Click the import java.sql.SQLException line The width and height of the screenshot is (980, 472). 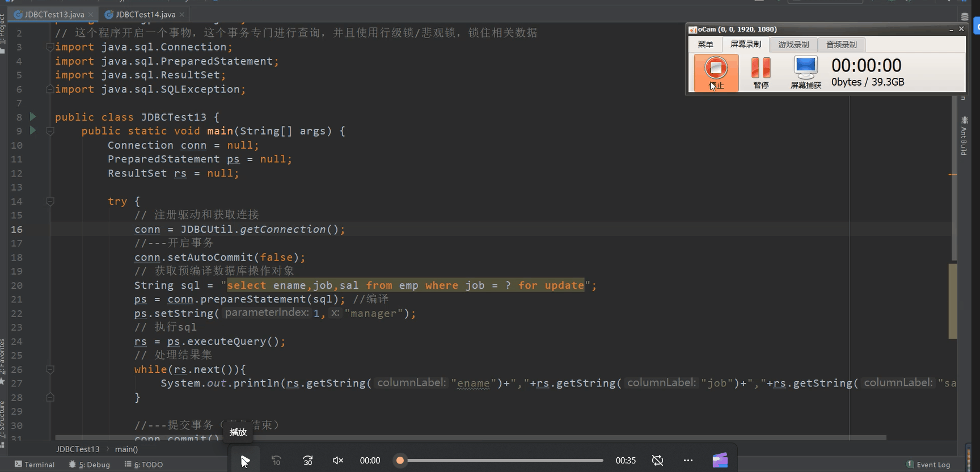coord(150,89)
